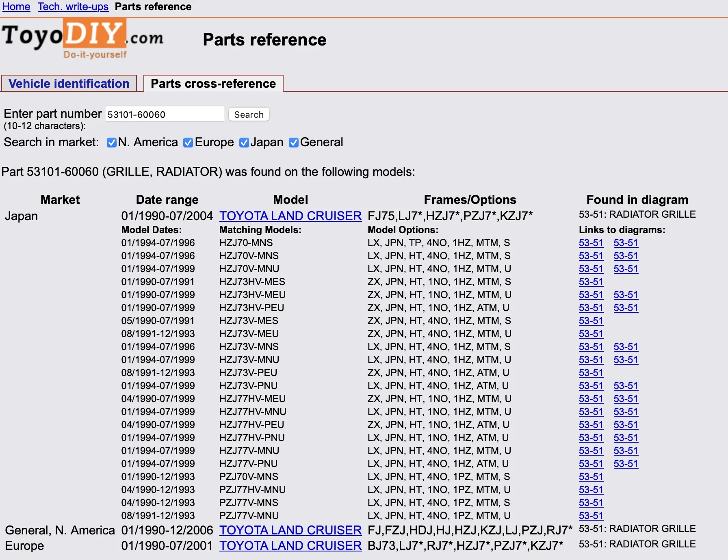Open 53-51 diagram for PZJ77HV-MNU
The height and width of the screenshot is (560, 728).
tap(591, 490)
